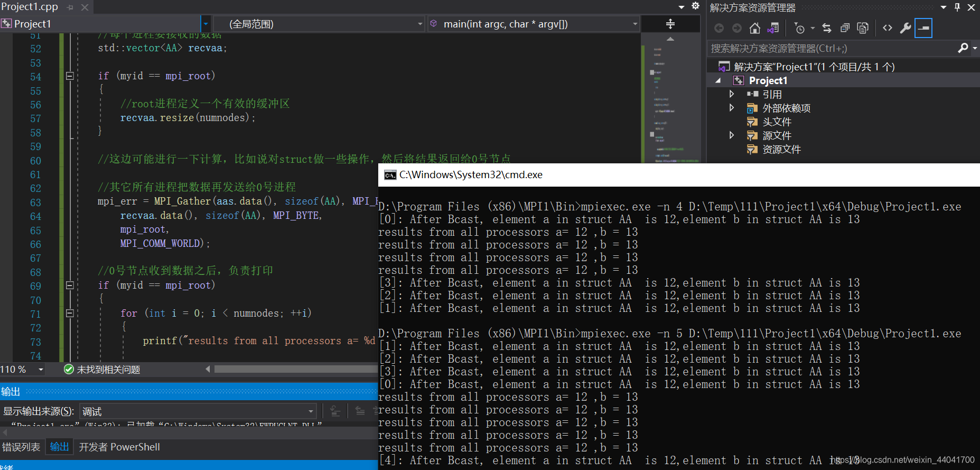Toggle auto-hide pin for Solution Explorer
The width and height of the screenshot is (980, 470).
point(957,7)
